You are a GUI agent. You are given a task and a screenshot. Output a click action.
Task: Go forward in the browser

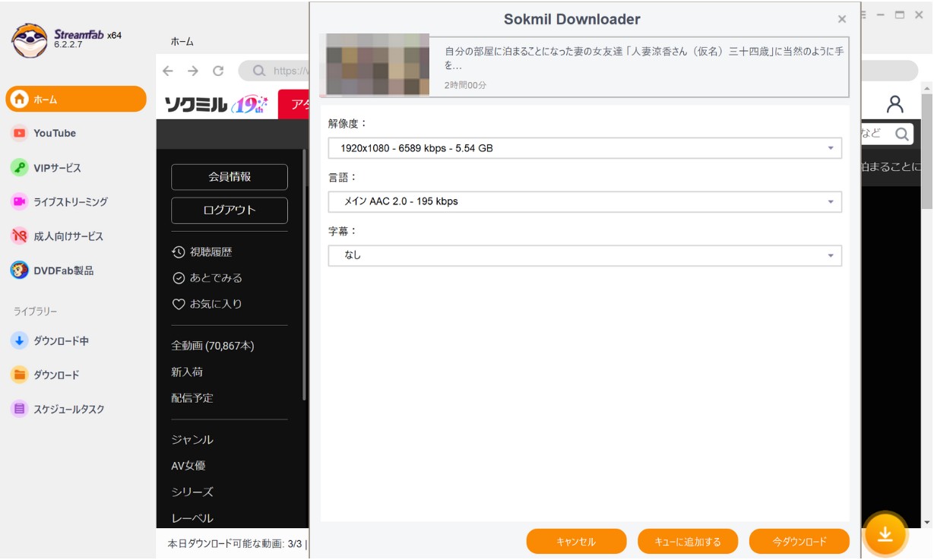click(x=193, y=71)
